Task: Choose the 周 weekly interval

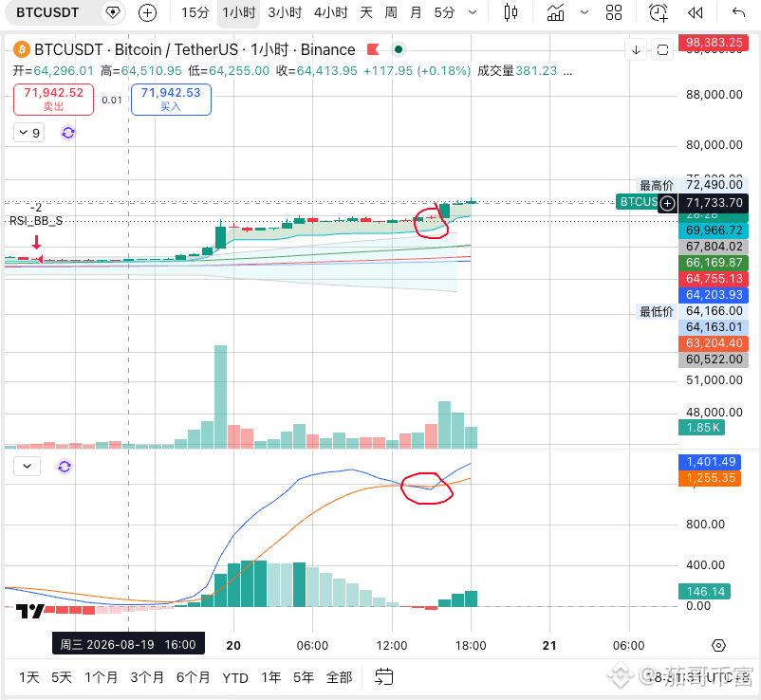Action: 391,12
